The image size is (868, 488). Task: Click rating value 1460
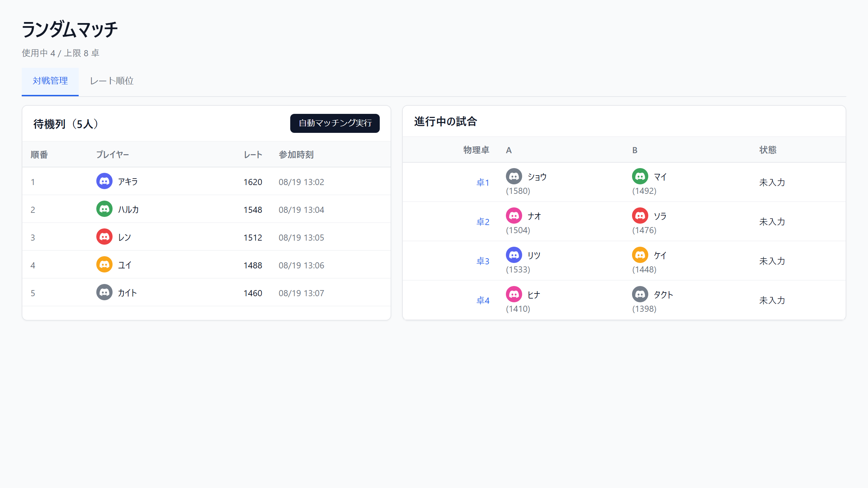coord(253,293)
